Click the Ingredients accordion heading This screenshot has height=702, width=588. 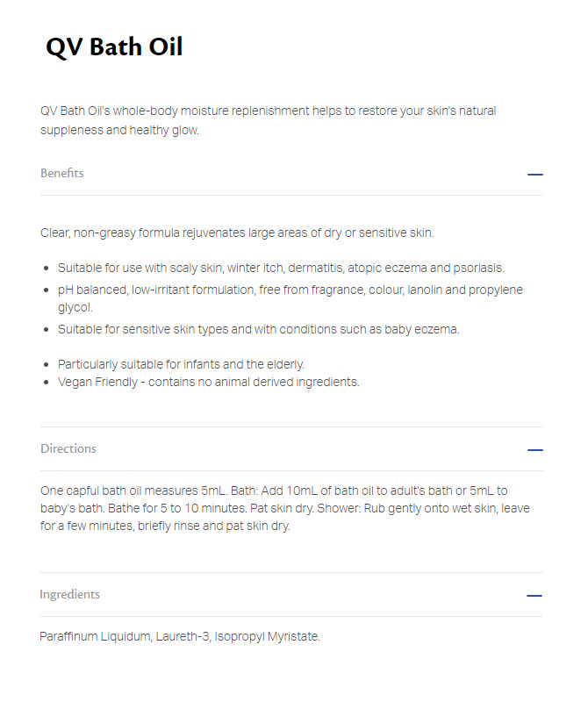pos(70,595)
